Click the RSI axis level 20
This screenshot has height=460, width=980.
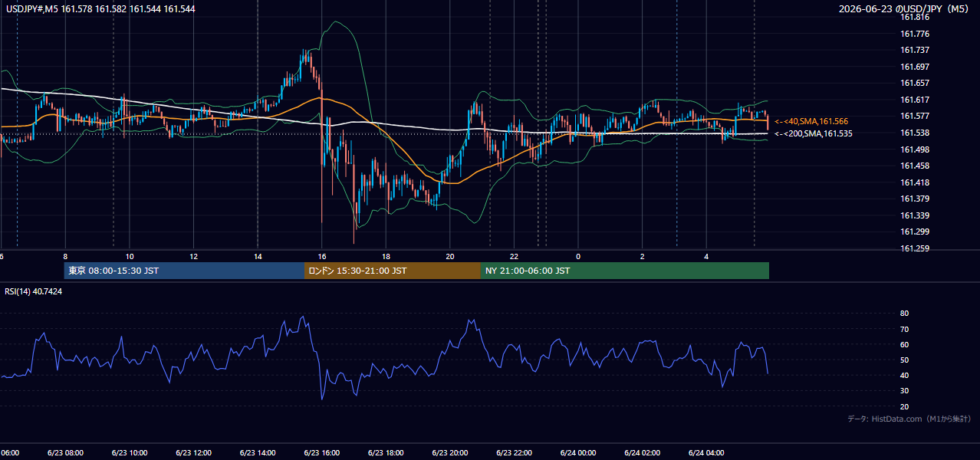905,406
